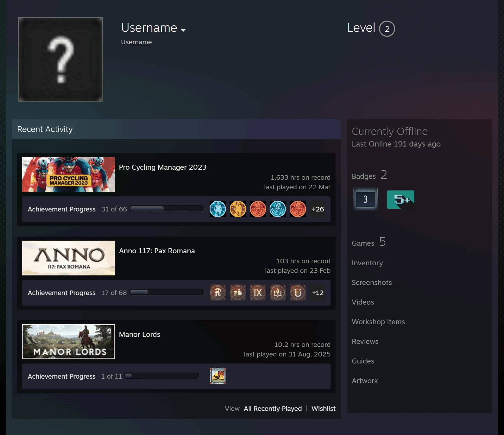The height and width of the screenshot is (435, 504).
Task: Open the Badges section link
Action: [369, 175]
